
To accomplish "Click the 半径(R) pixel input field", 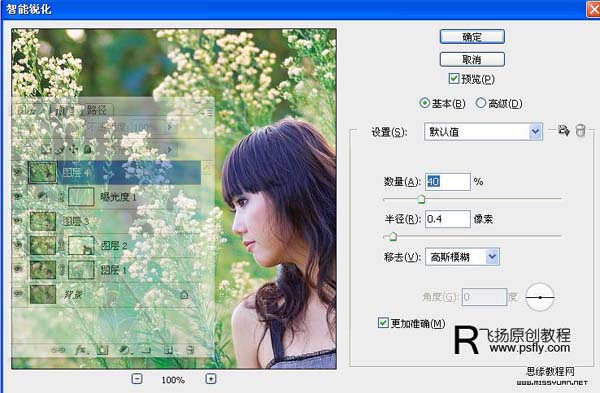I will 448,219.
